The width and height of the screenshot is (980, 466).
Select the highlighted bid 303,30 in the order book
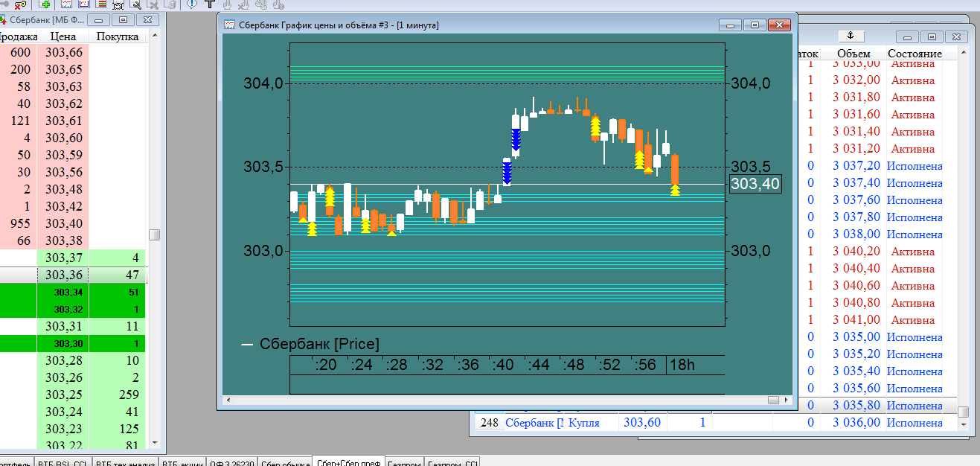click(68, 344)
